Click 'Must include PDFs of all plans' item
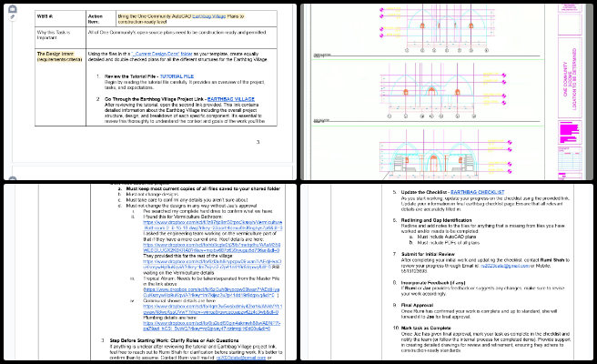Image resolution: width=597 pixels, height=364 pixels. tap(448, 243)
